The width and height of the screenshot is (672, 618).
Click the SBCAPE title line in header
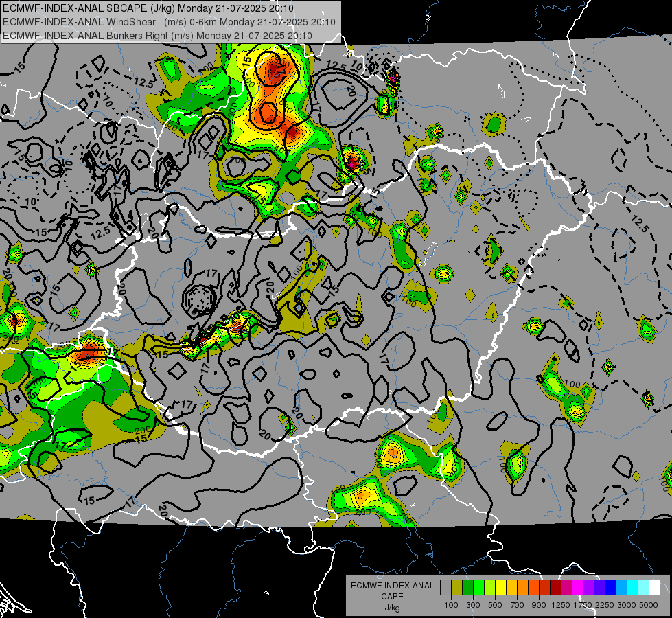pos(148,8)
